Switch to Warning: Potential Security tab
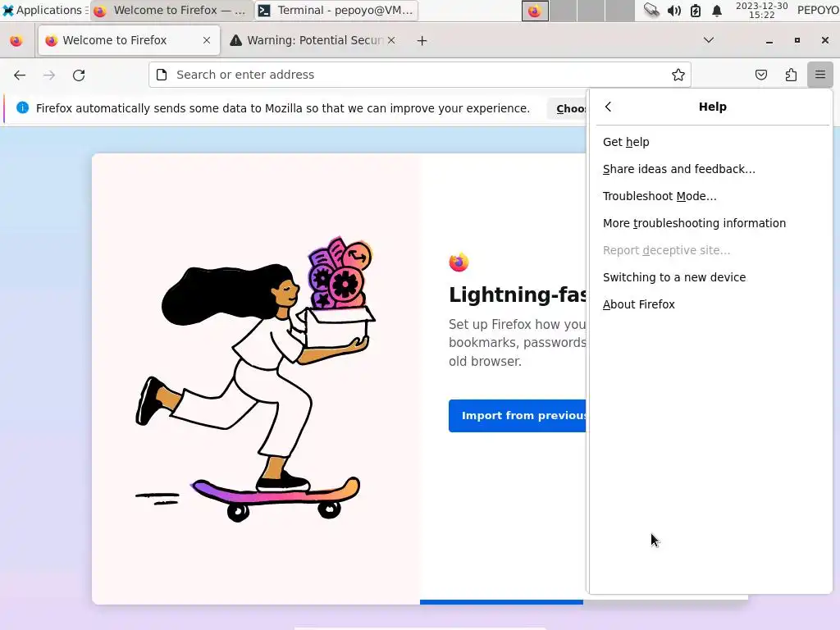 tap(313, 40)
